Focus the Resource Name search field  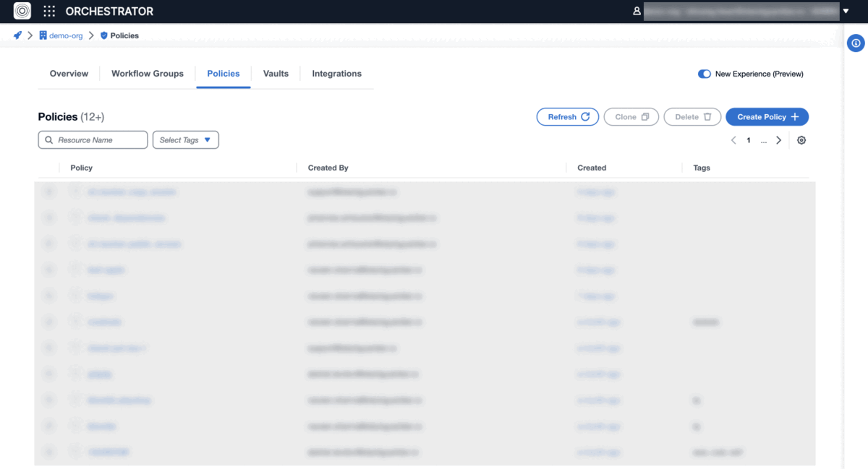tap(93, 140)
